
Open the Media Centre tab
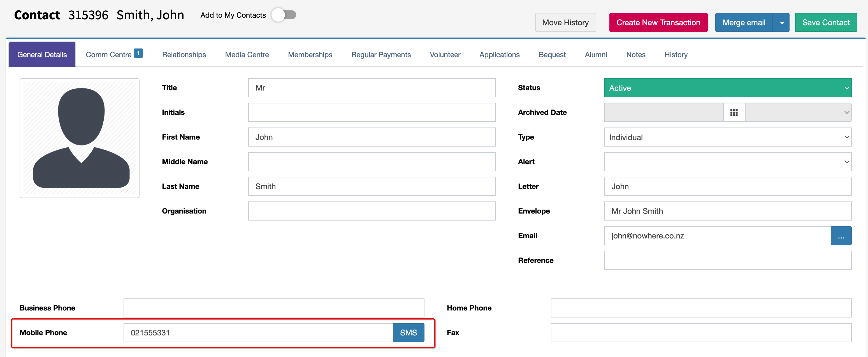coord(247,55)
